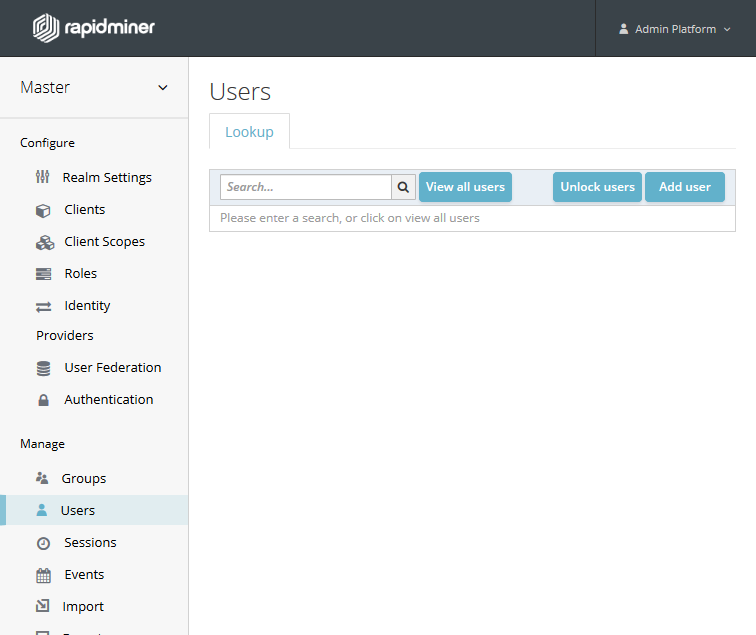Click the User Federation database icon
Screen dimensions: 756x635
pos(43,368)
